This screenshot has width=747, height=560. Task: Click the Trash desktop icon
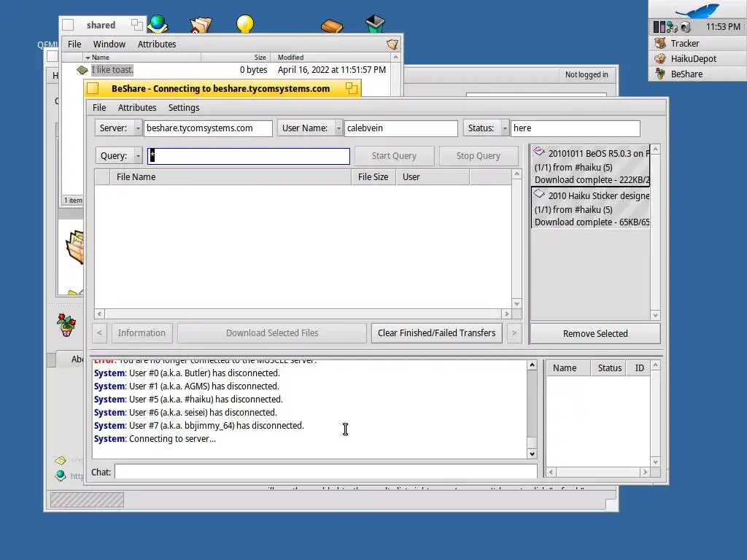coord(375,24)
